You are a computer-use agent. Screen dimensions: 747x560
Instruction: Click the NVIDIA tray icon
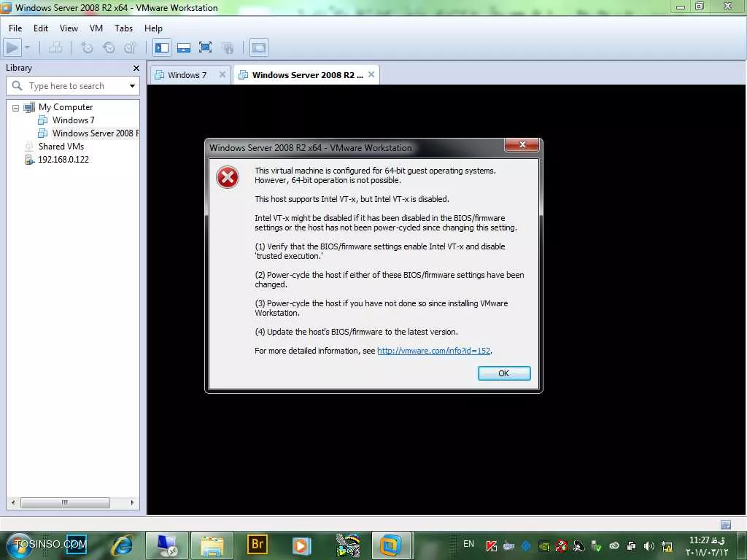[544, 546]
